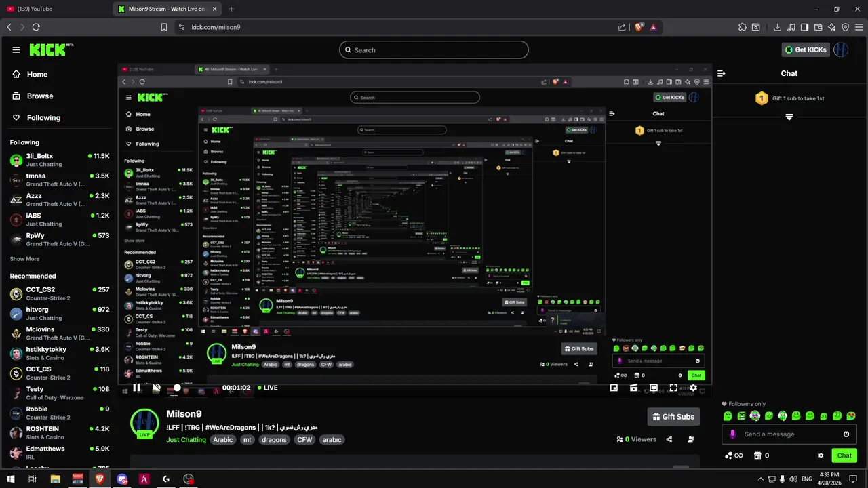The width and height of the screenshot is (868, 488).
Task: Click the share stream icon
Action: [x=669, y=439]
